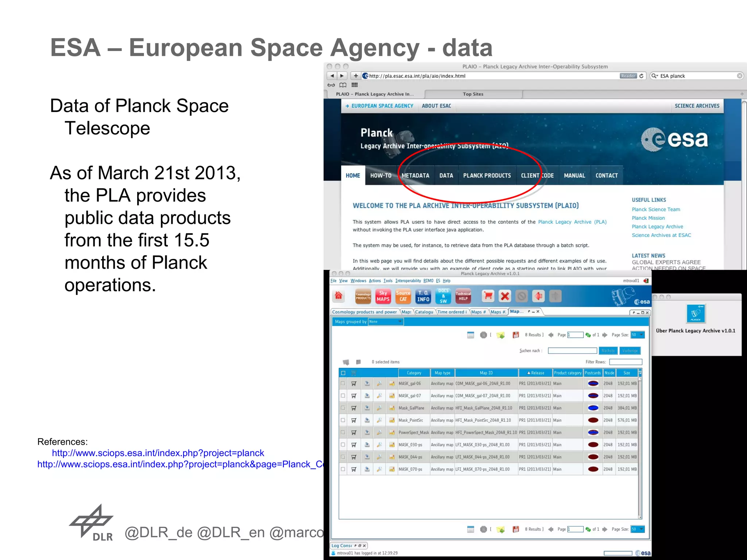The image size is (747, 560).
Task: Open Sky Maps toolbar button
Action: click(x=383, y=296)
